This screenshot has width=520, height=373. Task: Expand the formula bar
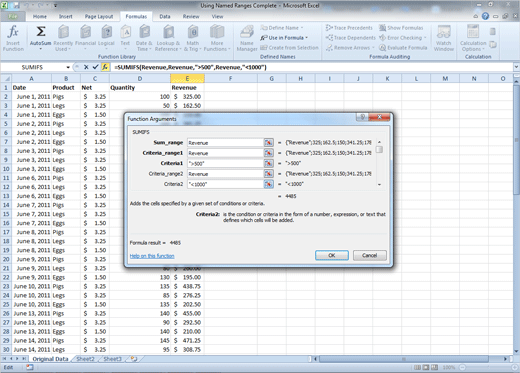pyautogui.click(x=516, y=67)
